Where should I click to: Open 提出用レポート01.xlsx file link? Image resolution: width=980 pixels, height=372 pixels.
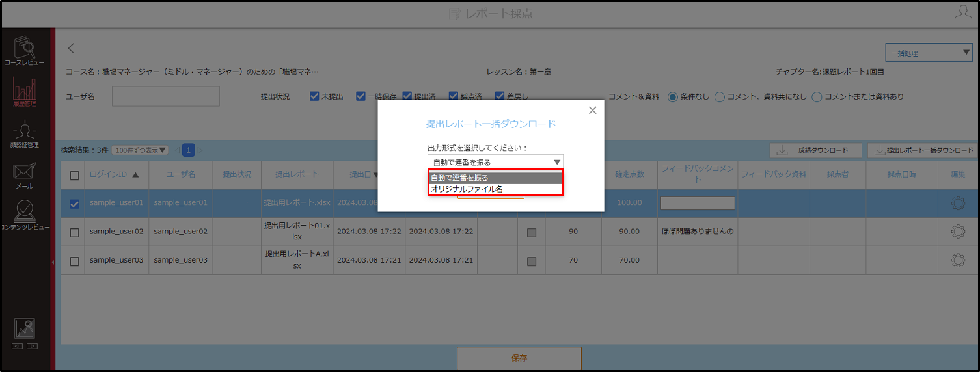[x=297, y=232]
